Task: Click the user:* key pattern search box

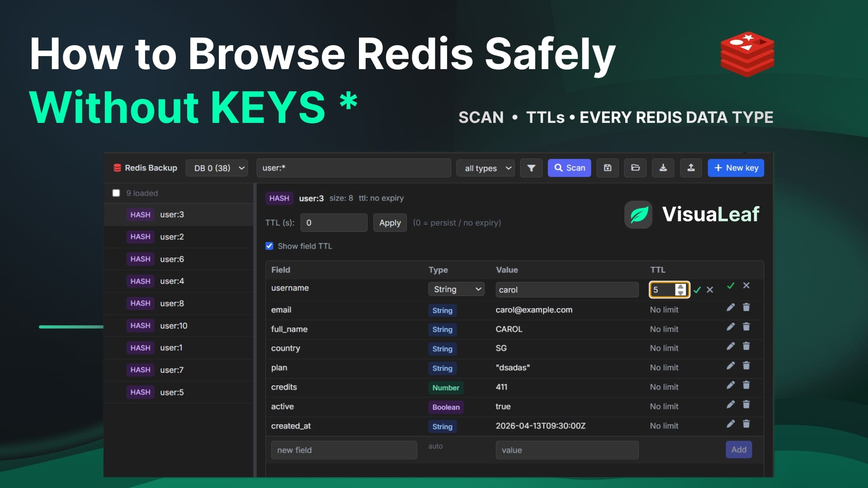Action: (354, 168)
